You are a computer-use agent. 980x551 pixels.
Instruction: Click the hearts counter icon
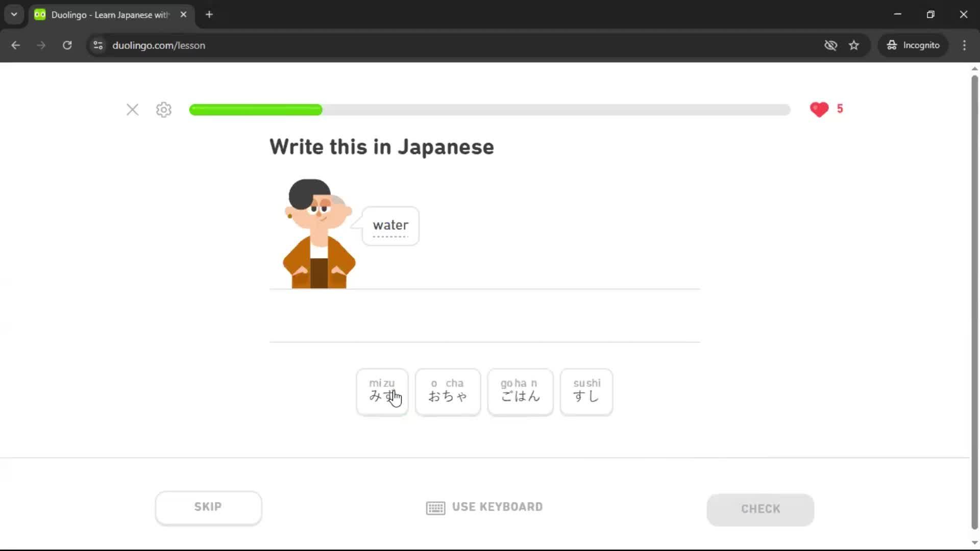point(820,109)
